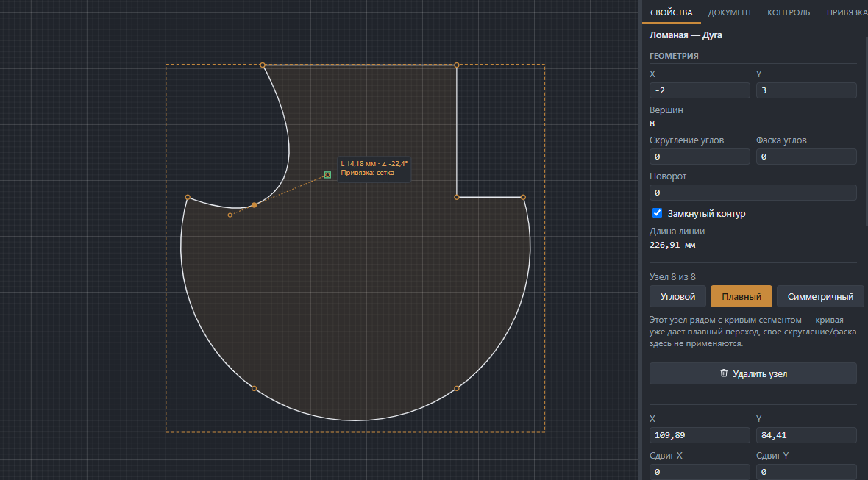Image resolution: width=868 pixels, height=480 pixels.
Task: Open the ПРИВЯЗКА tab
Action: click(846, 12)
